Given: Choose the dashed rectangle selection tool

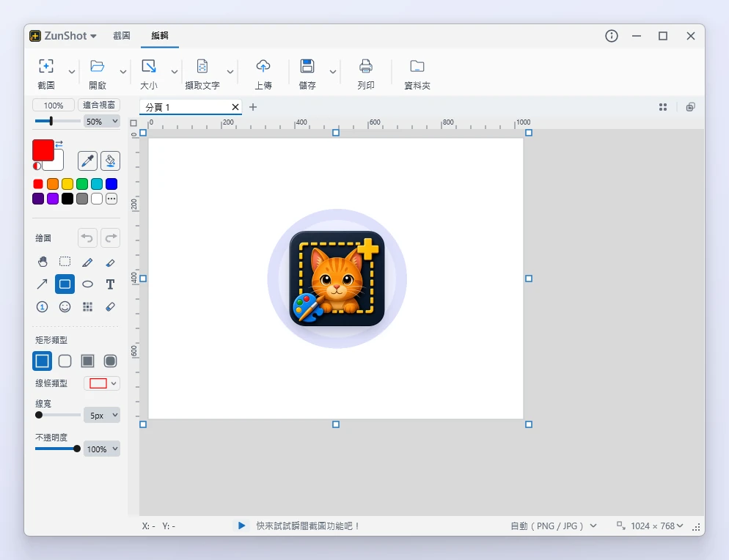Looking at the screenshot, I should tap(65, 262).
